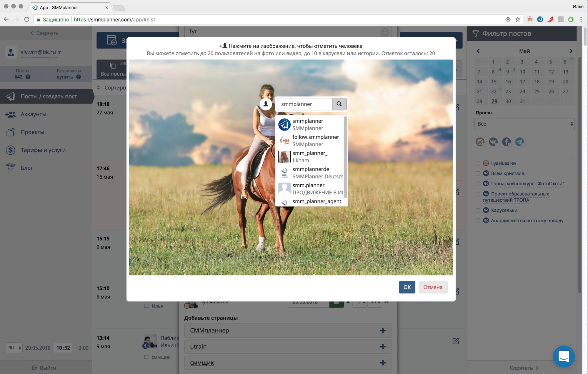The width and height of the screenshot is (588, 374).
Task: Confirm tagging with OK button
Action: pyautogui.click(x=407, y=287)
